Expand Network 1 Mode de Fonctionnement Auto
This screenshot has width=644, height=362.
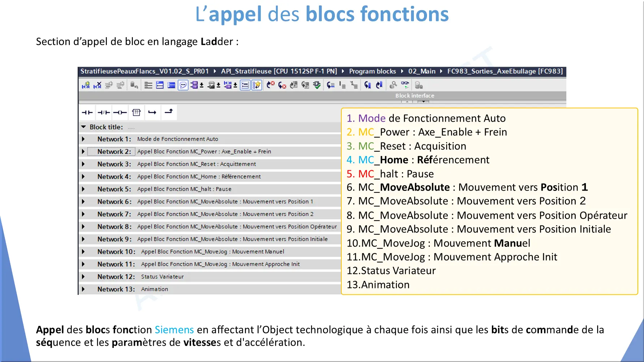point(83,139)
